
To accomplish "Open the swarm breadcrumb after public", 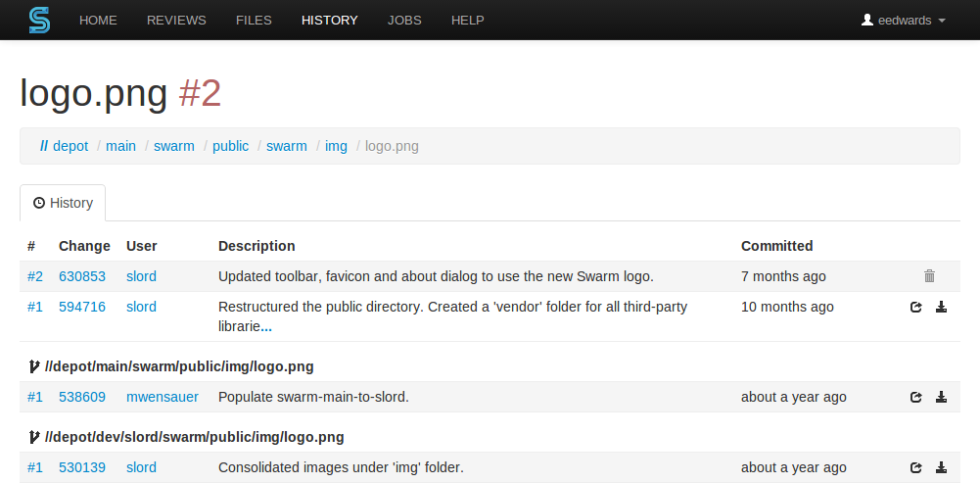I will [x=286, y=146].
